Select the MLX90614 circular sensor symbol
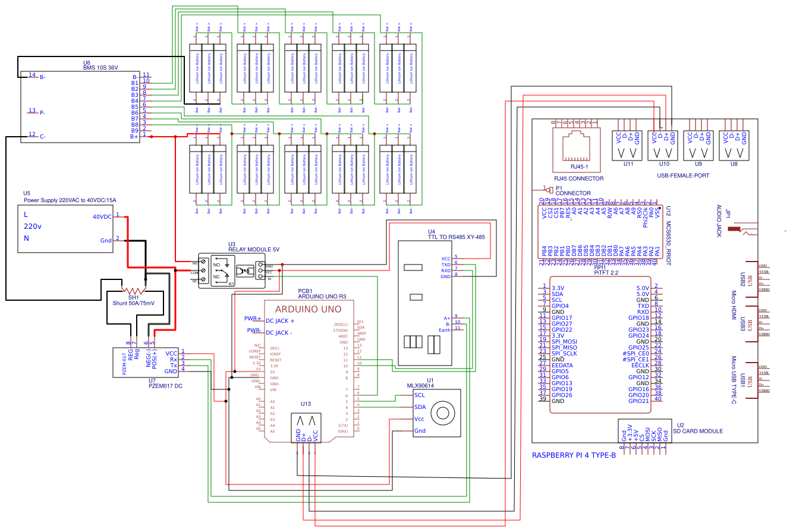The height and width of the screenshot is (532, 793). [x=442, y=413]
